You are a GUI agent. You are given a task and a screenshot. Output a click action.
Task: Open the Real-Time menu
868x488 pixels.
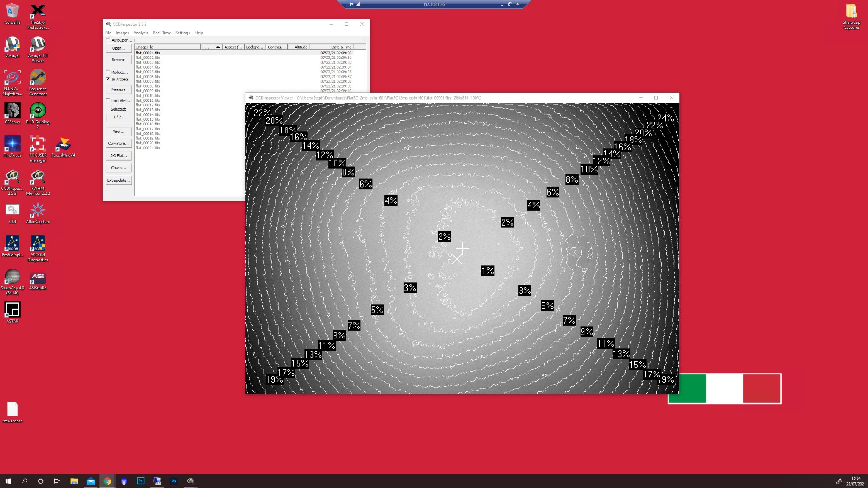(161, 33)
